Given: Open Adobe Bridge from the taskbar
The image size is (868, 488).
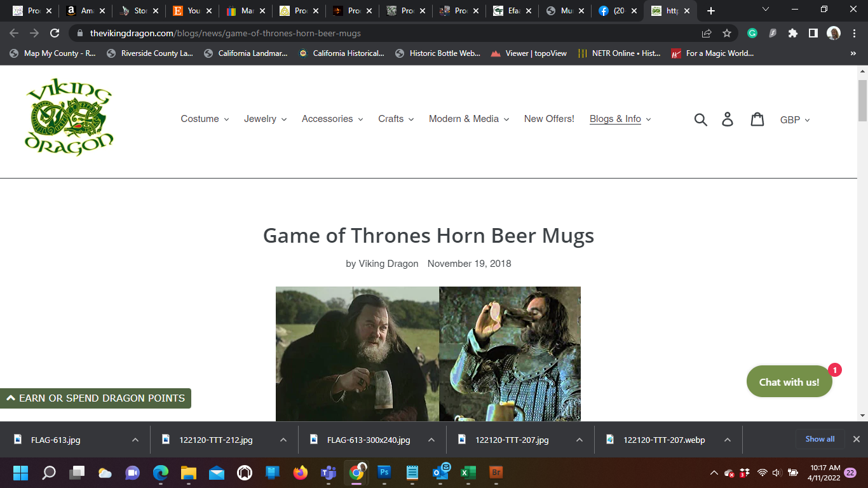Looking at the screenshot, I should click(496, 473).
